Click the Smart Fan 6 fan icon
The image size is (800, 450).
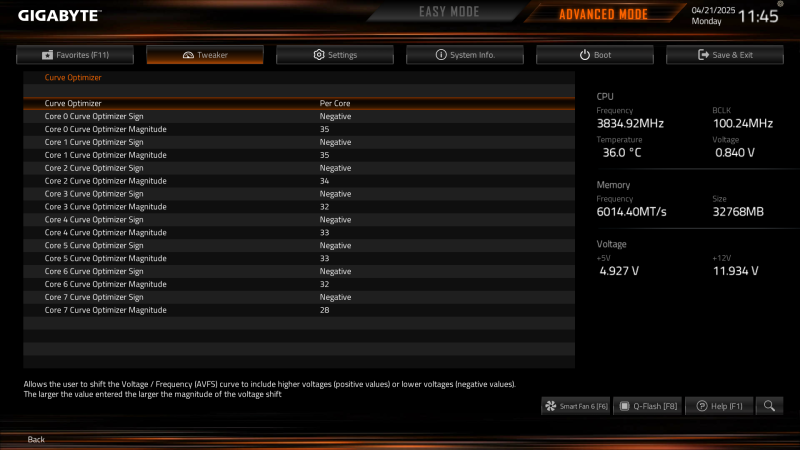pyautogui.click(x=551, y=406)
